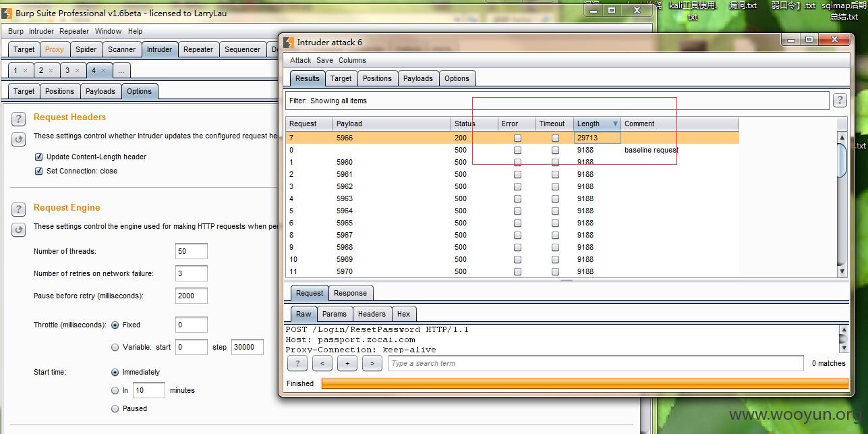The image size is (868, 434).
Task: Open the Columns menu in the attack window
Action: (x=352, y=60)
